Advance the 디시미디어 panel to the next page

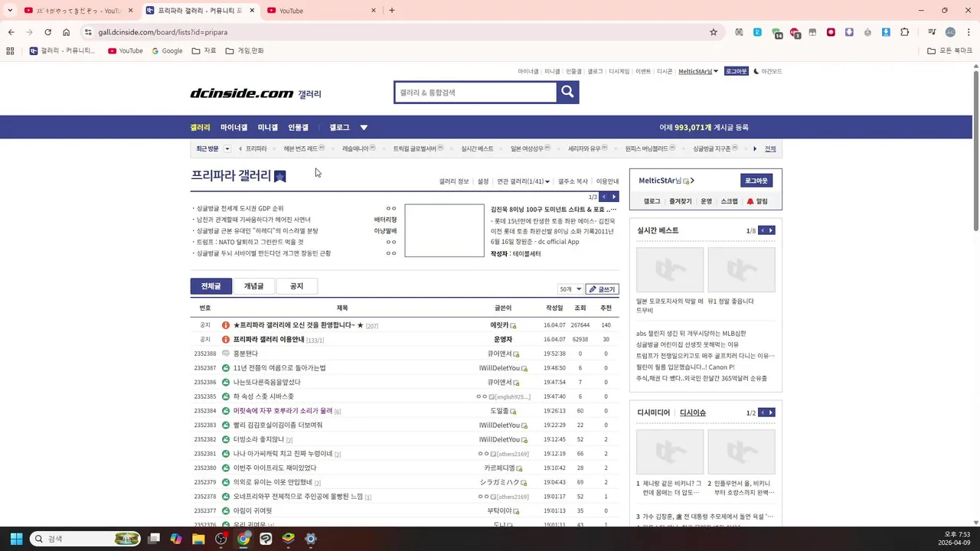tap(771, 412)
